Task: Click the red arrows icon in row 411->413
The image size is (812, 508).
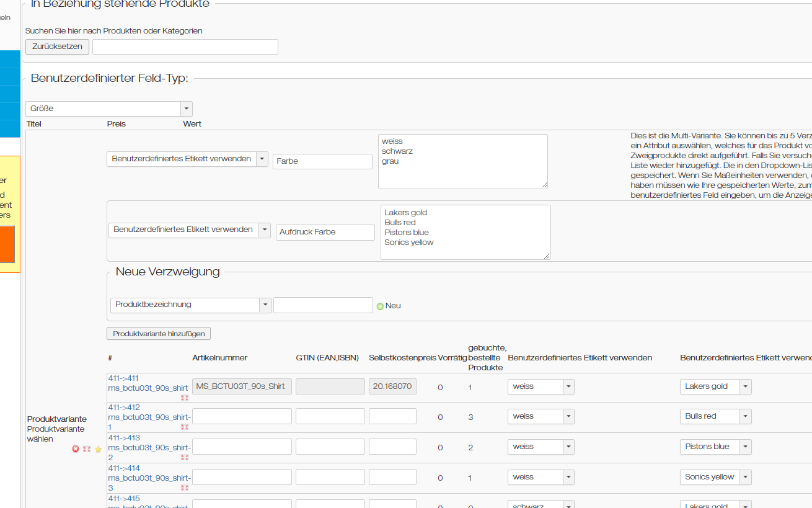Action: point(184,457)
